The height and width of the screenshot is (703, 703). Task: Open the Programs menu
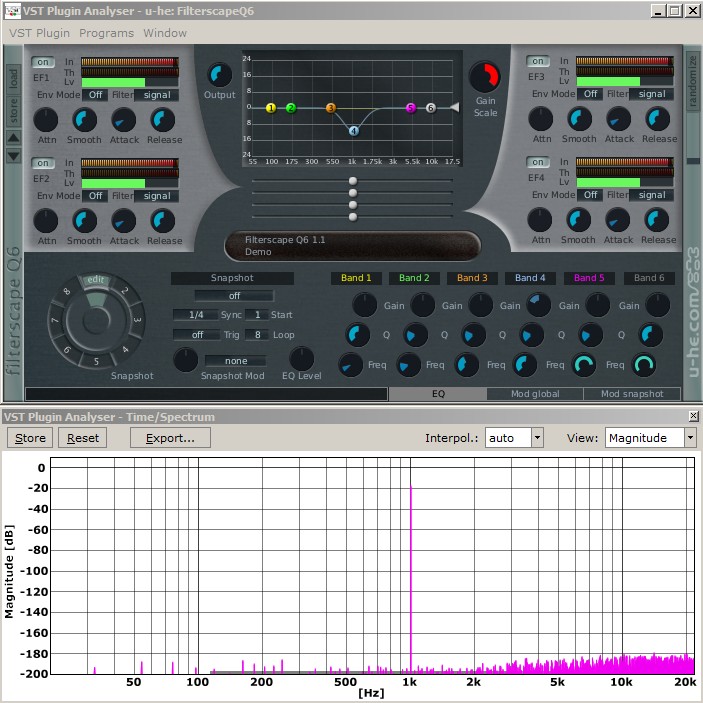106,33
